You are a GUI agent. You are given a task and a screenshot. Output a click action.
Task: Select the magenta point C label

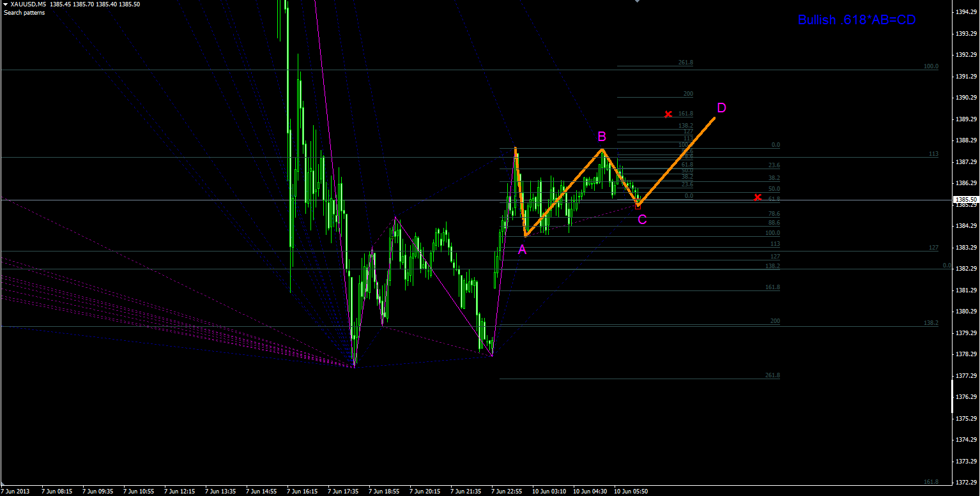pyautogui.click(x=643, y=220)
